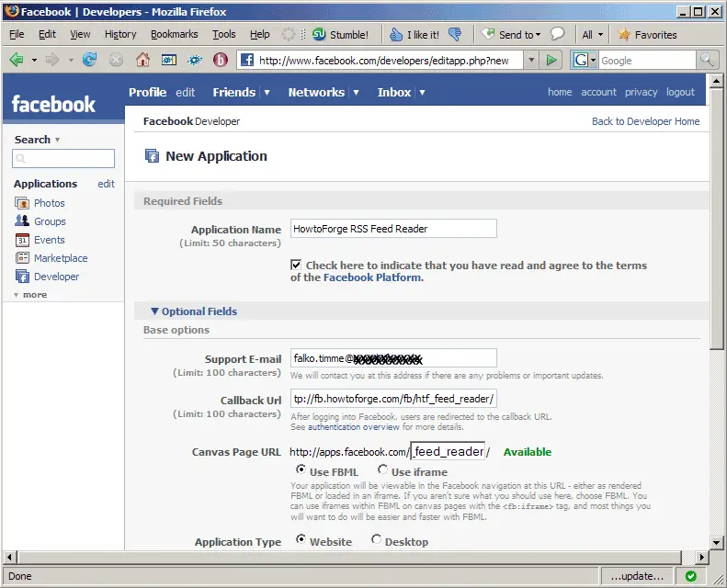Image resolution: width=727 pixels, height=588 pixels.
Task: Click the Forward arrow button
Action: tap(52, 60)
